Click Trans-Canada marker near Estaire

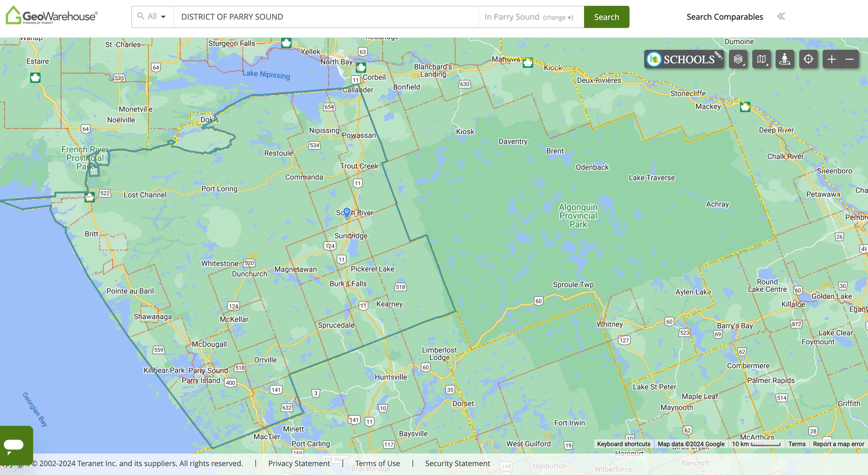point(35,78)
